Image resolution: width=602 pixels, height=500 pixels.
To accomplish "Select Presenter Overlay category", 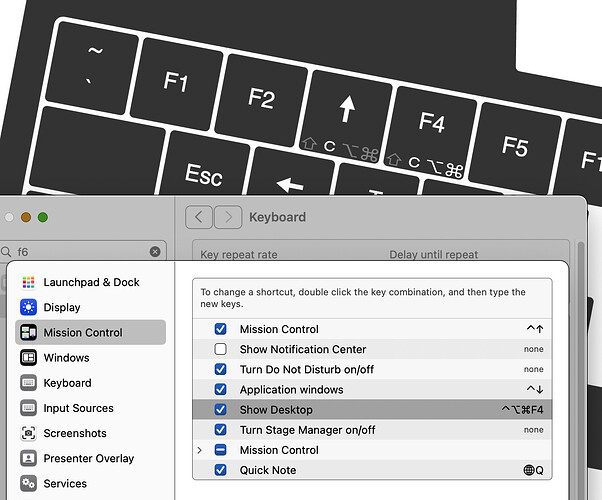I will (91, 458).
